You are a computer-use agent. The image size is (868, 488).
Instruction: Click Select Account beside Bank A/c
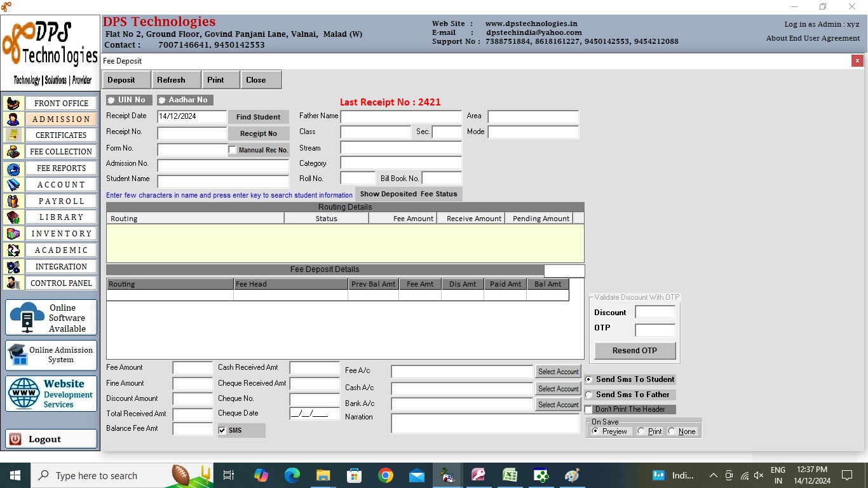click(x=558, y=405)
